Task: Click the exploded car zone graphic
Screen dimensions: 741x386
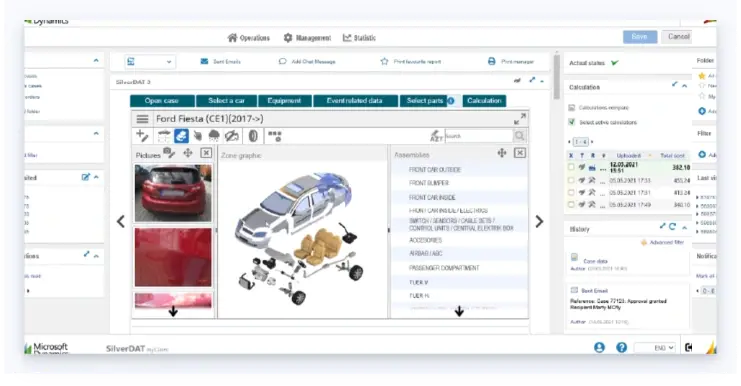Action: coord(300,238)
